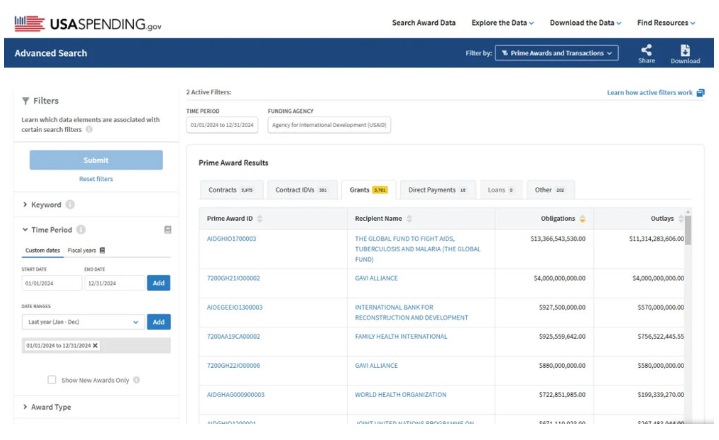Sort by Recipient Name column arrows
719x440 pixels.
pos(409,219)
